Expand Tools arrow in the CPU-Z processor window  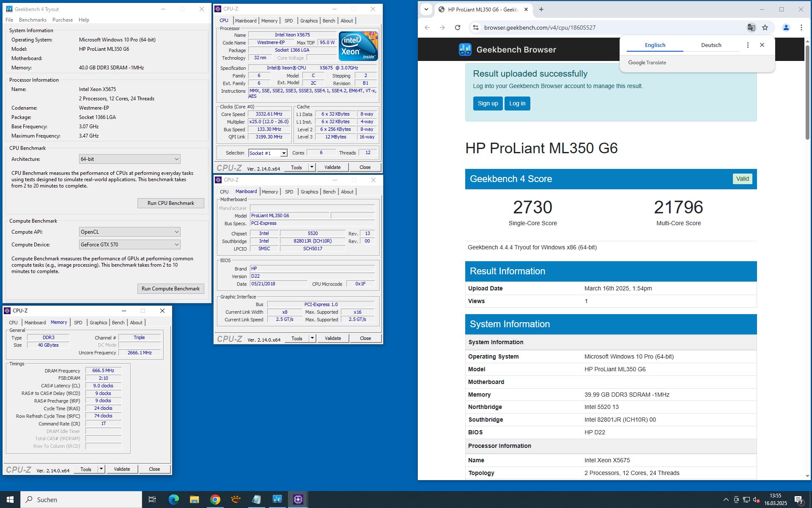pos(312,167)
